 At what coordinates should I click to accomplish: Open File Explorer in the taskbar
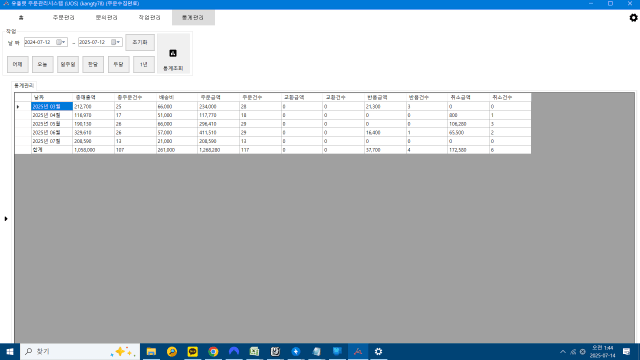click(151, 351)
